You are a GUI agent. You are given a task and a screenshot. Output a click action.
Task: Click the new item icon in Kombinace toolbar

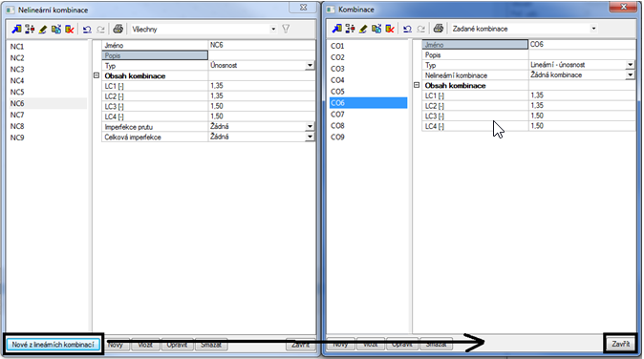click(x=336, y=29)
